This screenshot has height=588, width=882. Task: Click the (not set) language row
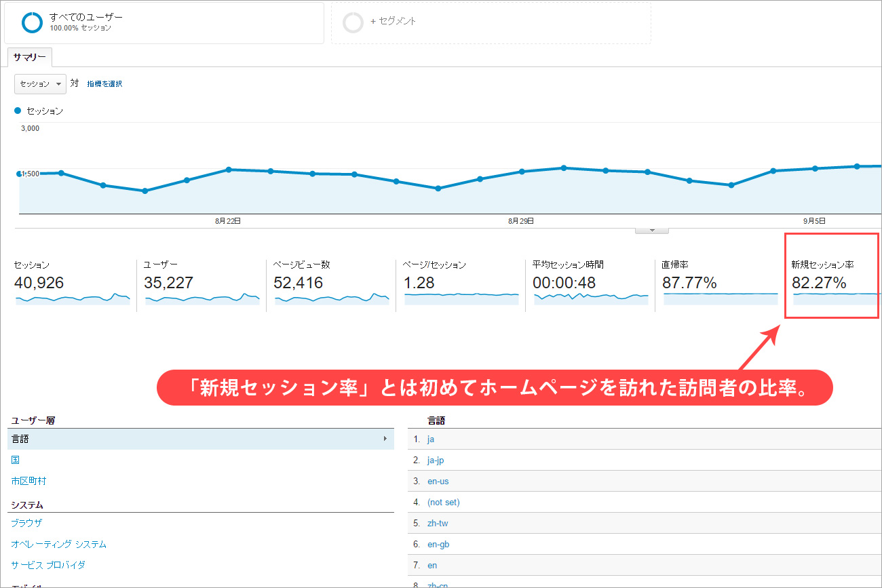[645, 502]
